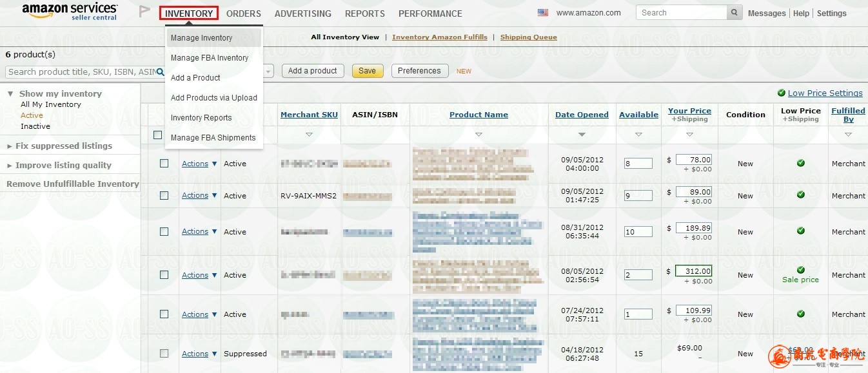Click the low price check mark for the $89.00 item

801,195
